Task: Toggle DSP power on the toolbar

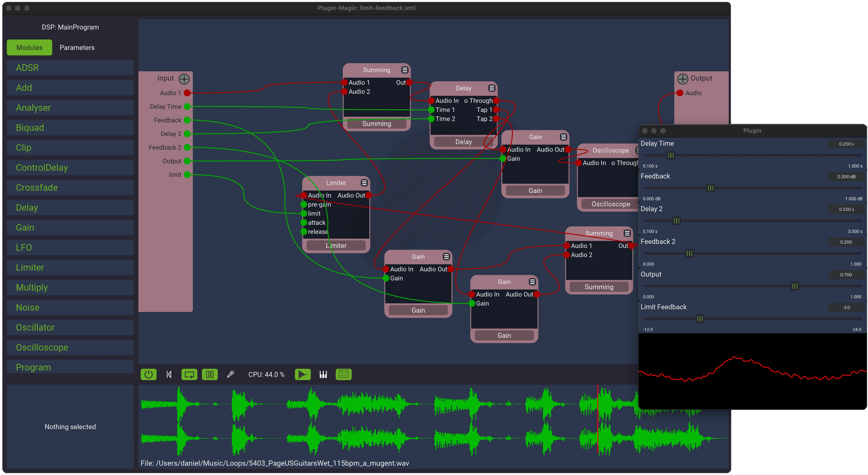Action: click(148, 374)
